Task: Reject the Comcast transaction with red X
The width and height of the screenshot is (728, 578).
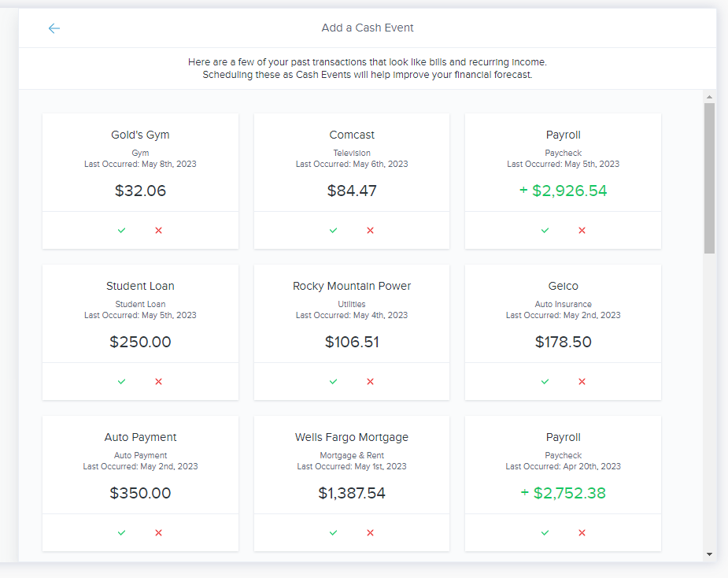Action: [370, 231]
